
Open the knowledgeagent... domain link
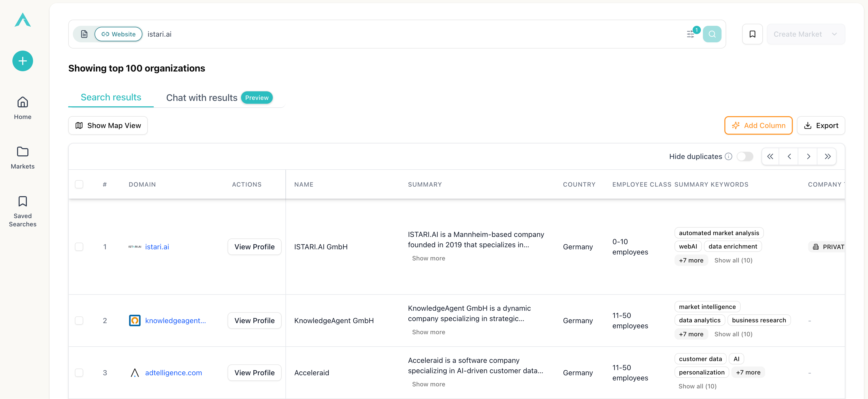[175, 321]
